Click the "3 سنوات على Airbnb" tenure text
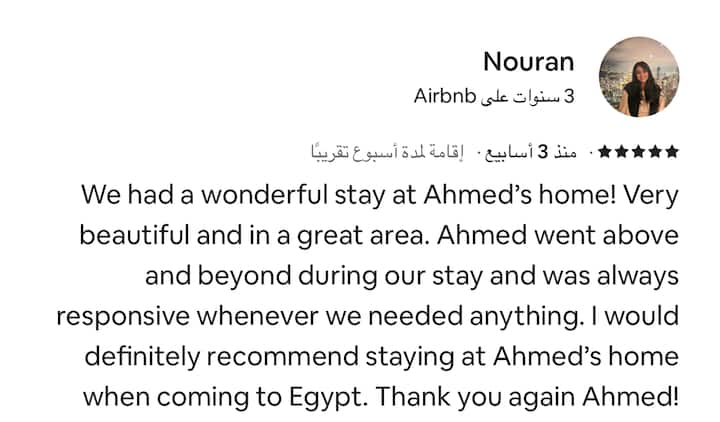The height and width of the screenshot is (422, 720). coord(494,97)
